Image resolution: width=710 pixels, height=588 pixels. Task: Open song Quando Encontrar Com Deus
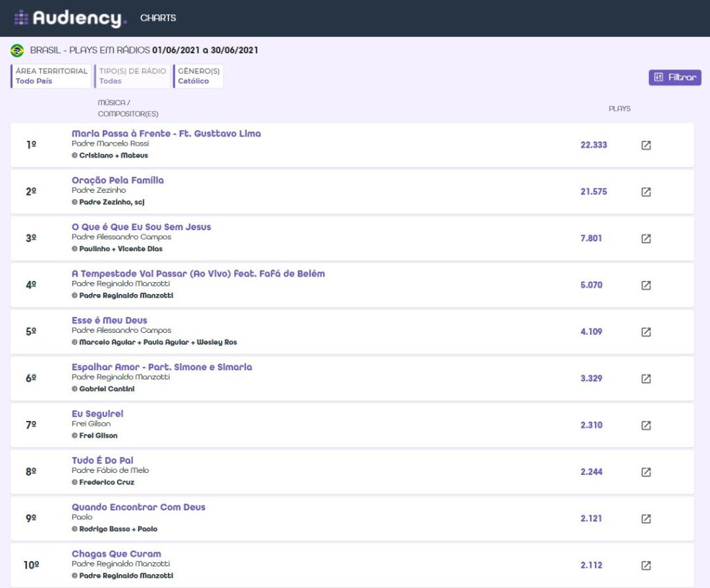coord(139,506)
